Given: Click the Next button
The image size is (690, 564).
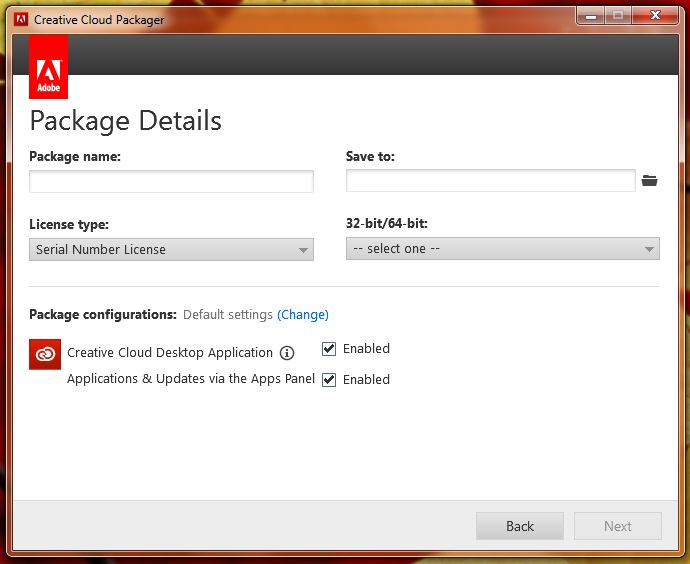Looking at the screenshot, I should (617, 526).
